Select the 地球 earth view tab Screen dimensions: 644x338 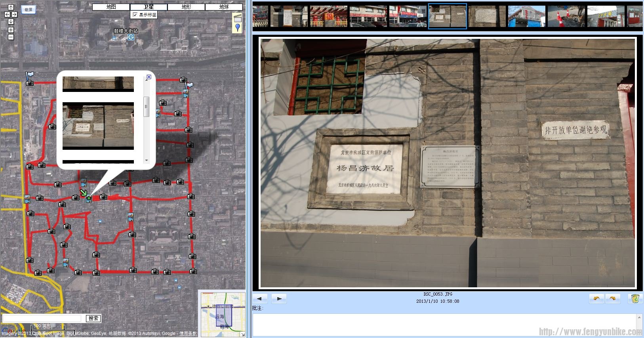click(224, 7)
